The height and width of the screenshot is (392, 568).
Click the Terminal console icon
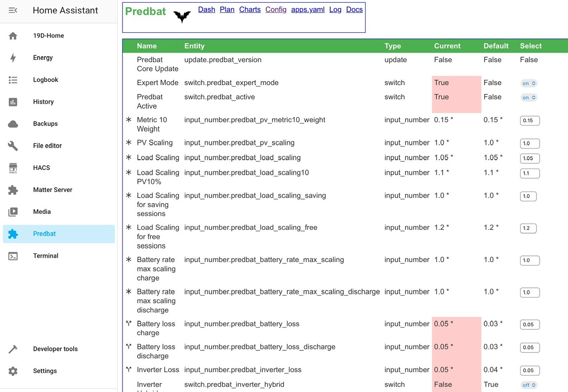[x=13, y=256]
